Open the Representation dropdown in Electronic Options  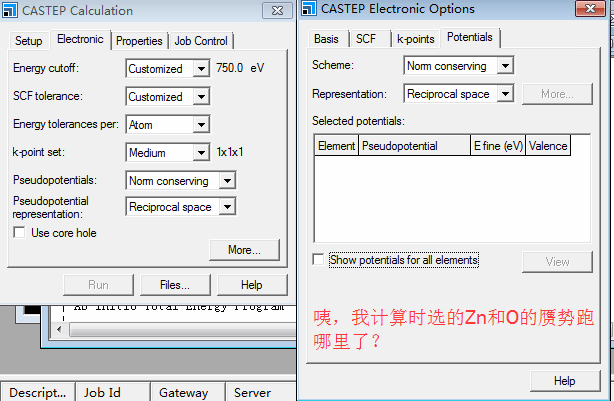[505, 94]
